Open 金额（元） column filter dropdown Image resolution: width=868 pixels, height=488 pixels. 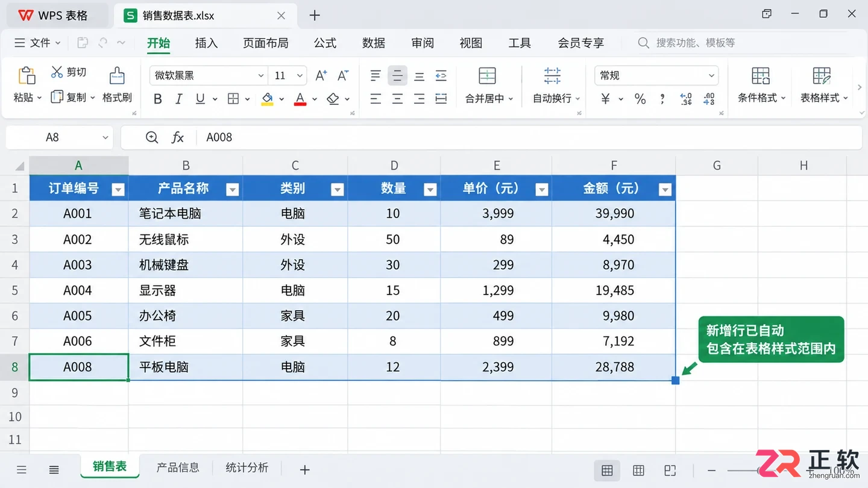665,190
